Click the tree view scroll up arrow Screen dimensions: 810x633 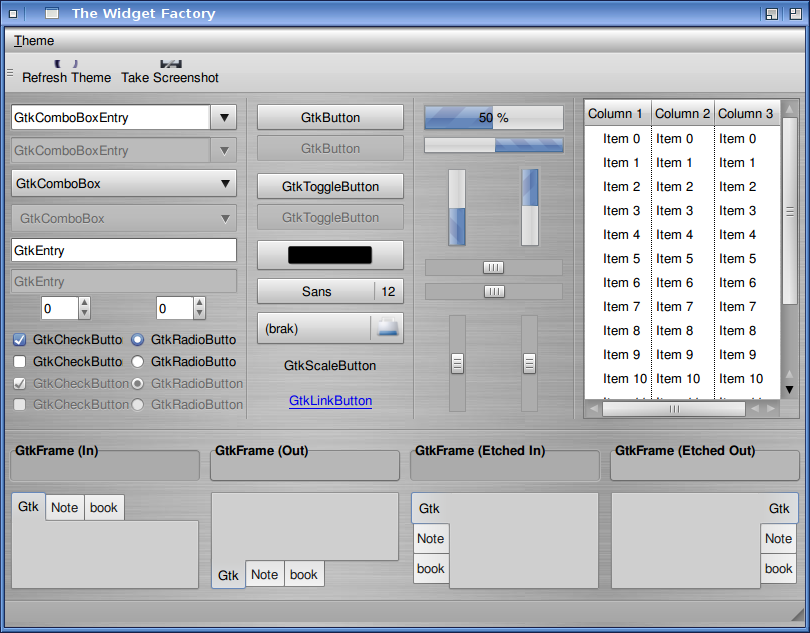(789, 109)
